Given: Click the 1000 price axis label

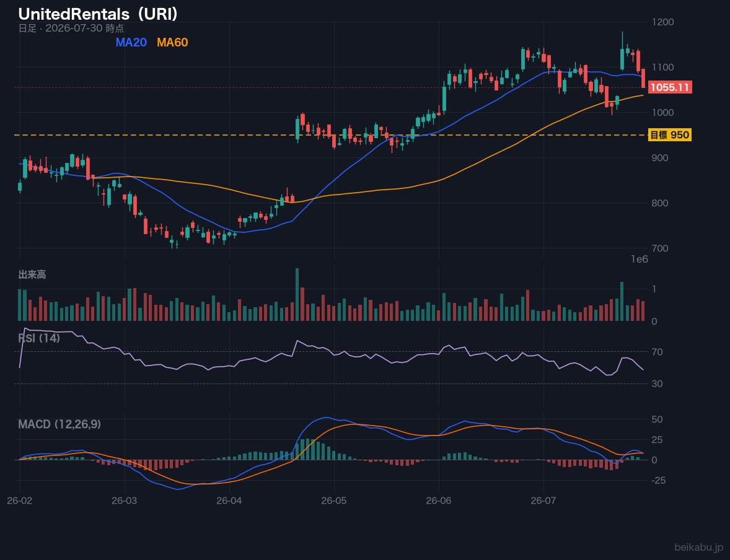Looking at the screenshot, I should coord(663,112).
